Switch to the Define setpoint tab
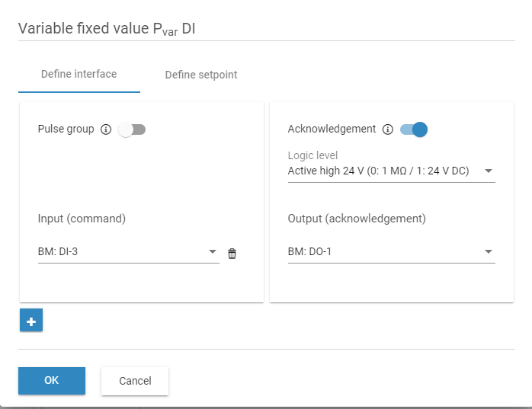 point(201,75)
